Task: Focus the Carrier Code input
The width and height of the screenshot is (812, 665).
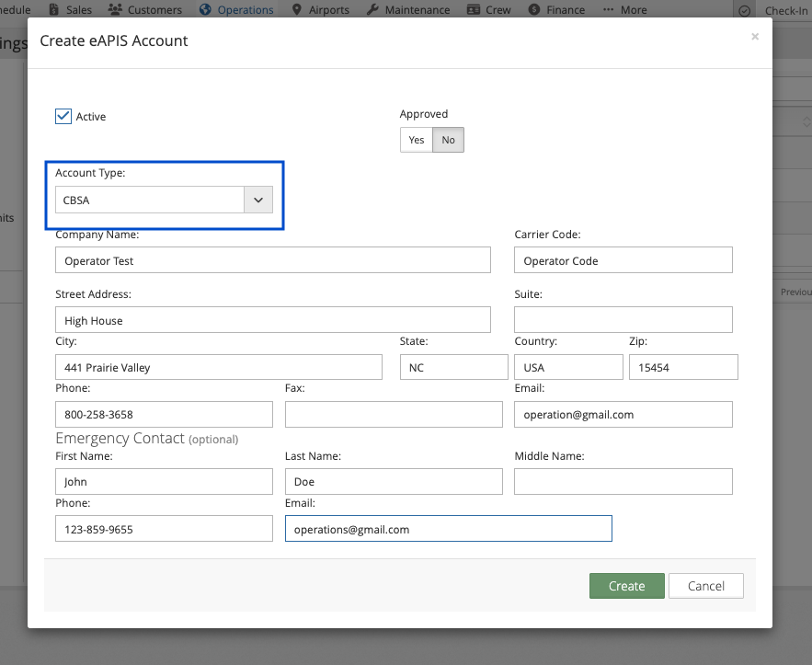Action: 623,261
